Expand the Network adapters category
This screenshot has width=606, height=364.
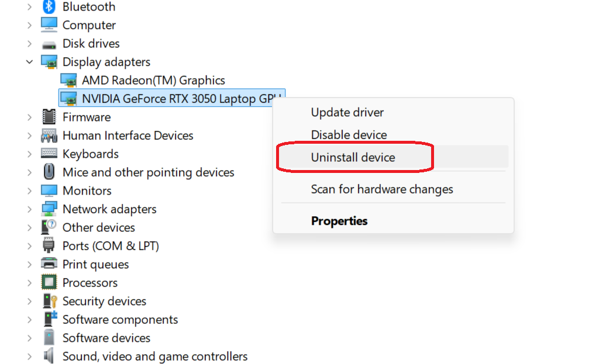point(29,209)
